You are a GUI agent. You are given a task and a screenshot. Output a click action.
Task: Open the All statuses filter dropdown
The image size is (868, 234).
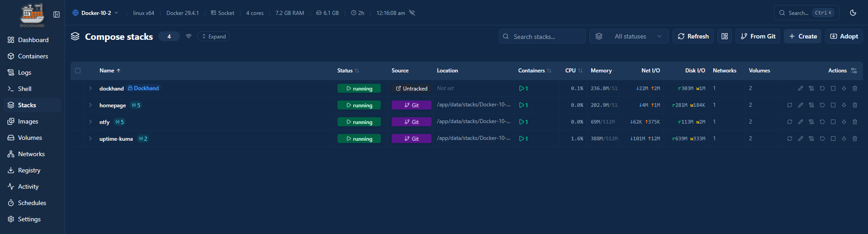pos(629,36)
